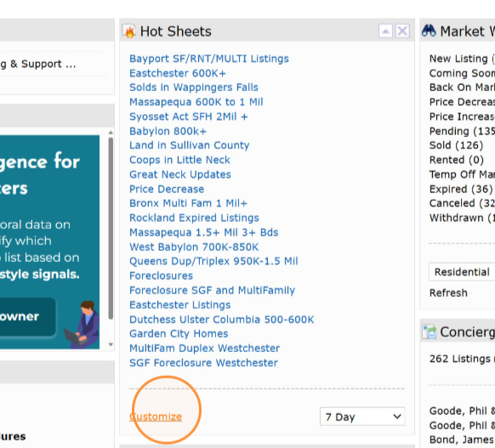Screen dimensions: 495x448
Task: Open SGF Foreclosure Westchester hot sheet
Action: click(x=203, y=363)
